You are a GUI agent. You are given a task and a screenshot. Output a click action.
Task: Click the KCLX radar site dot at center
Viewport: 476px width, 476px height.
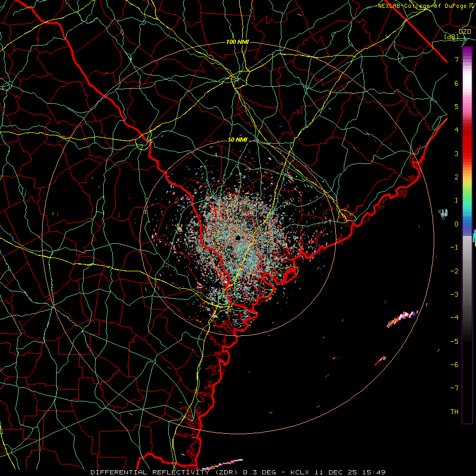(238, 237)
